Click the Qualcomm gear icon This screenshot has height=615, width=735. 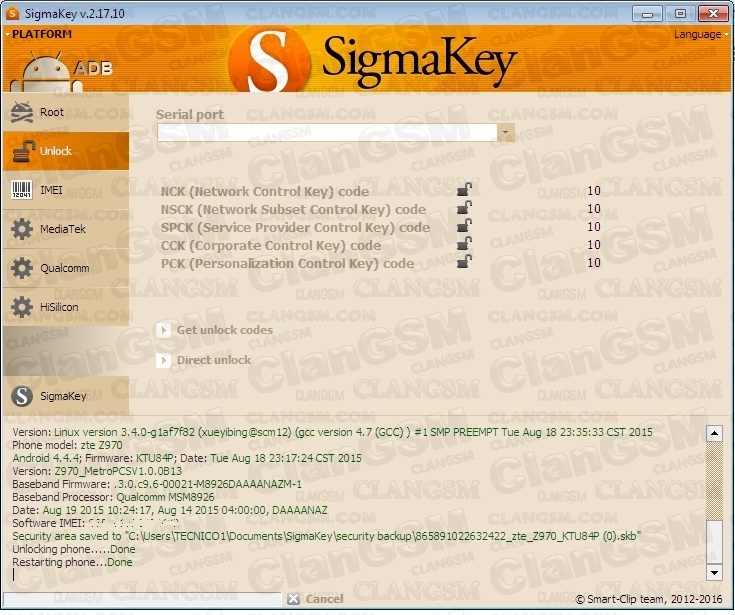click(22, 268)
